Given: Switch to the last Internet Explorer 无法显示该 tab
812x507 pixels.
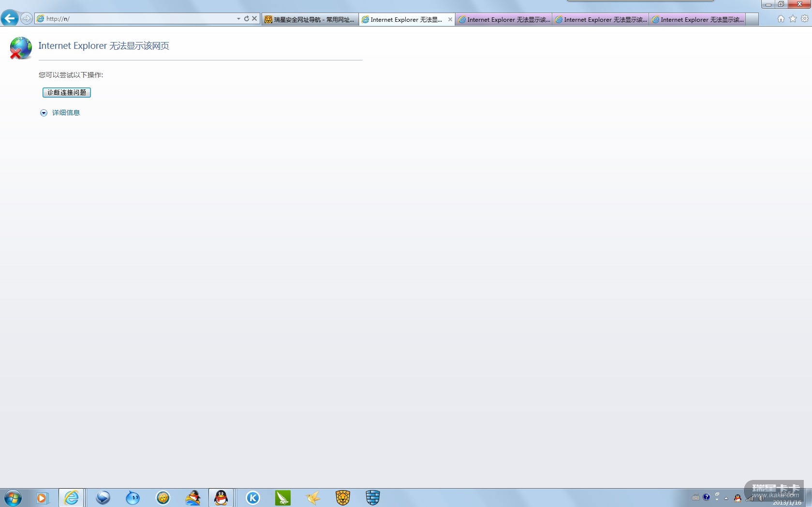Looking at the screenshot, I should pyautogui.click(x=697, y=19).
